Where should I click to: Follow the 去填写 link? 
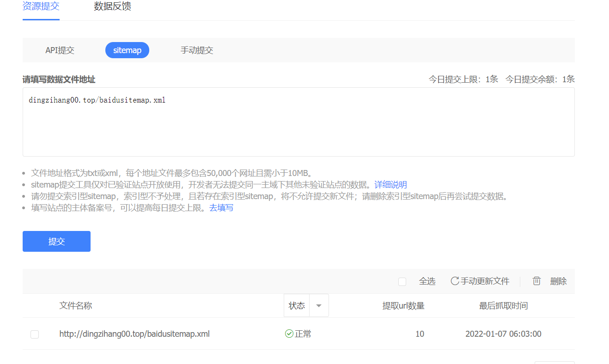coord(221,208)
